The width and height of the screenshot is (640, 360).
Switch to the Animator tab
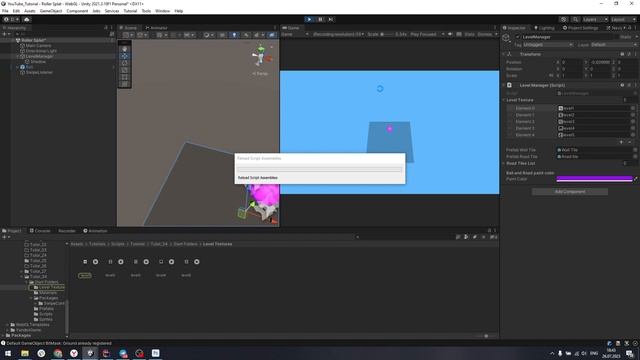click(156, 28)
